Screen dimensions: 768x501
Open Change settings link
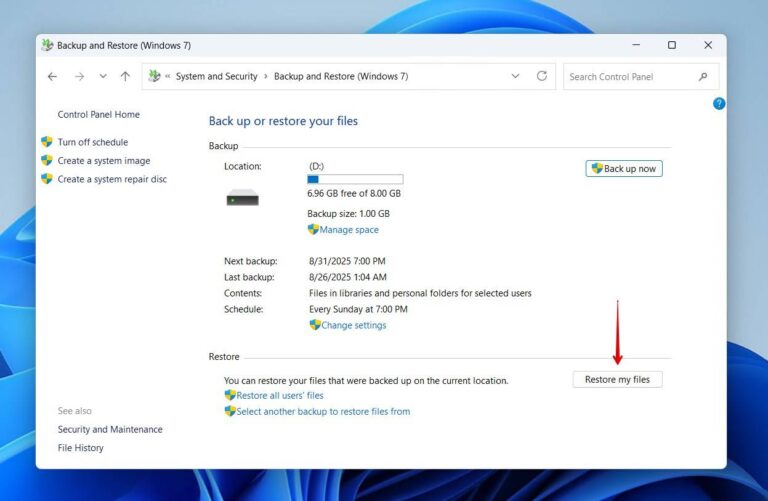354,325
